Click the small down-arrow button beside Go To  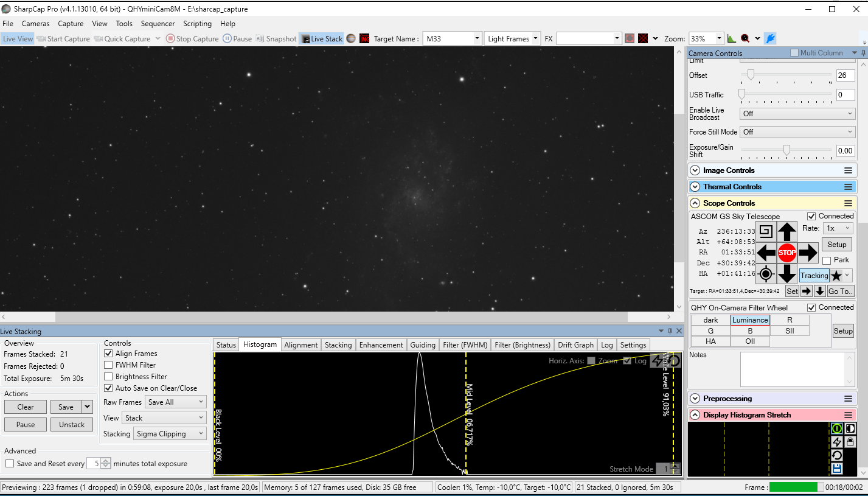[x=820, y=292]
